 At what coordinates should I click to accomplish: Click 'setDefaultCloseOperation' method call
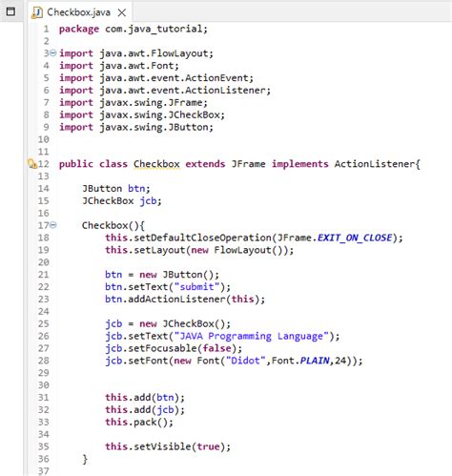click(202, 238)
